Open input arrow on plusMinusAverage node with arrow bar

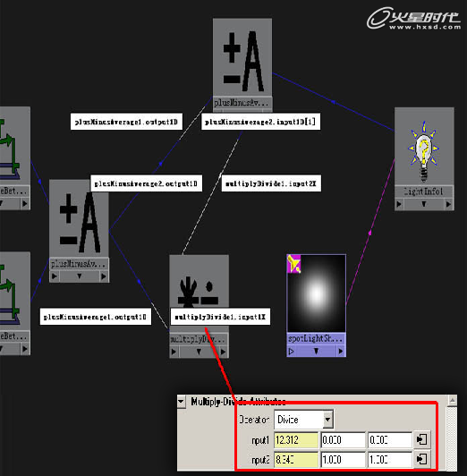[x=55, y=276]
